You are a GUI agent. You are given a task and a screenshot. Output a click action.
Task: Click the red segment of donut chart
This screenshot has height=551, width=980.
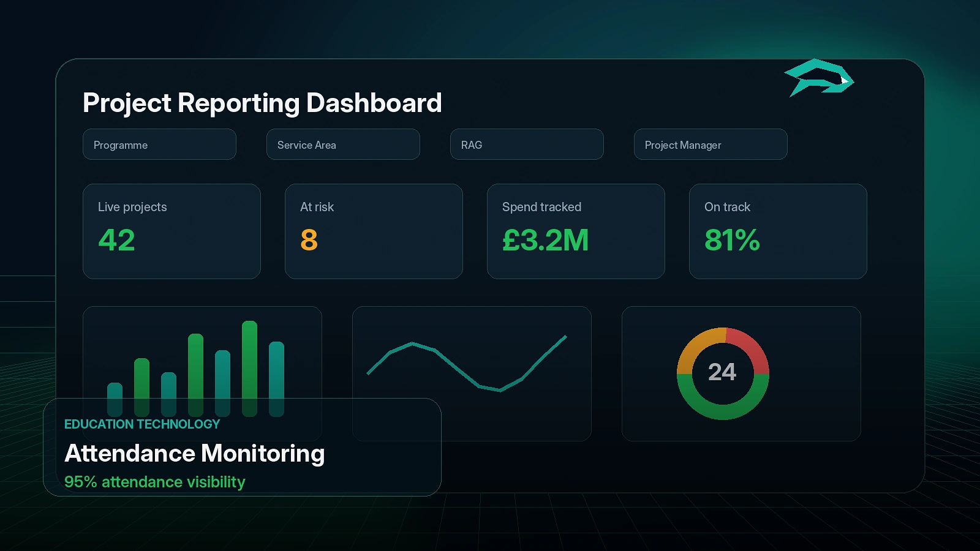coord(752,347)
